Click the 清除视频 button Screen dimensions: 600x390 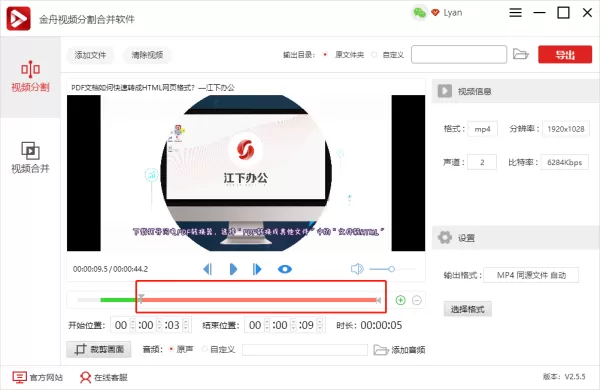(x=147, y=55)
